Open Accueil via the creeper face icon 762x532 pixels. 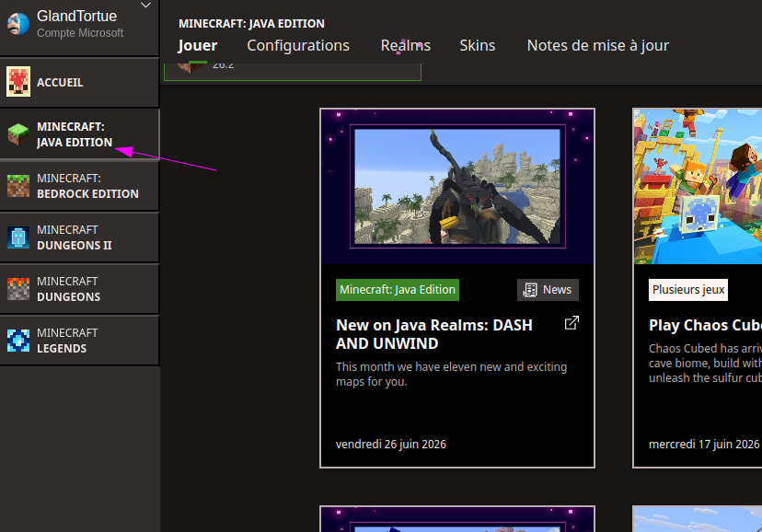(x=18, y=82)
